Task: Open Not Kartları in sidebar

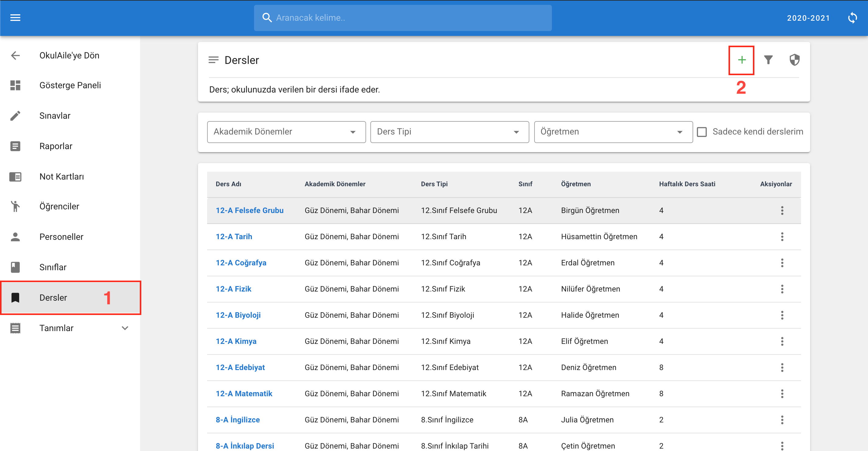Action: click(62, 177)
